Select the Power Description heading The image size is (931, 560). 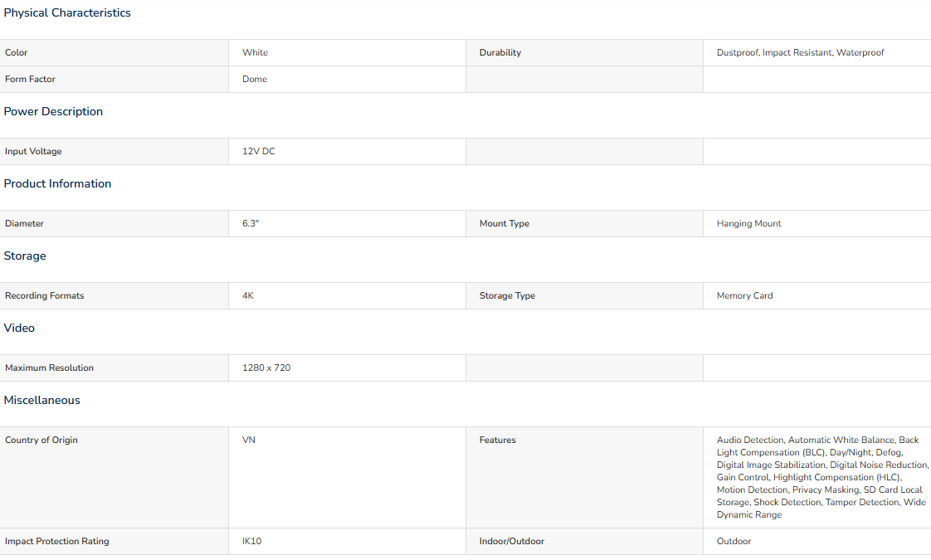53,111
